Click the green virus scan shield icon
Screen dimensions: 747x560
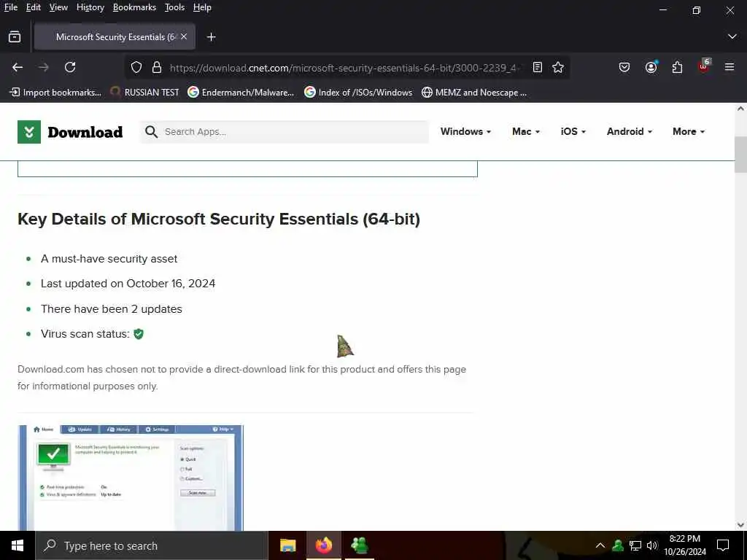(x=139, y=334)
